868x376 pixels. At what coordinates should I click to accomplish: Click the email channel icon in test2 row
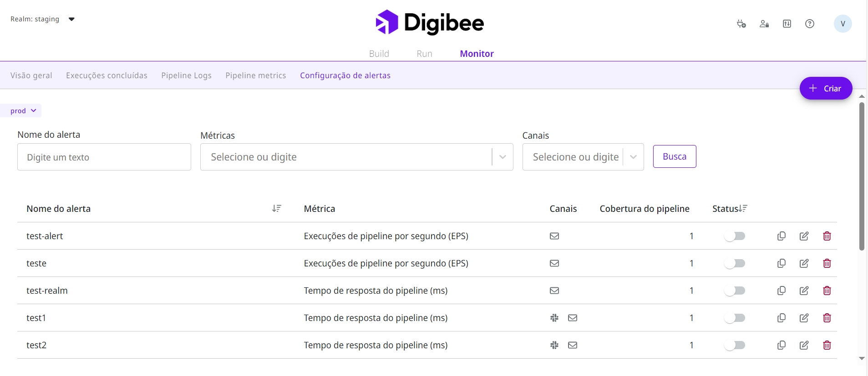click(x=573, y=345)
